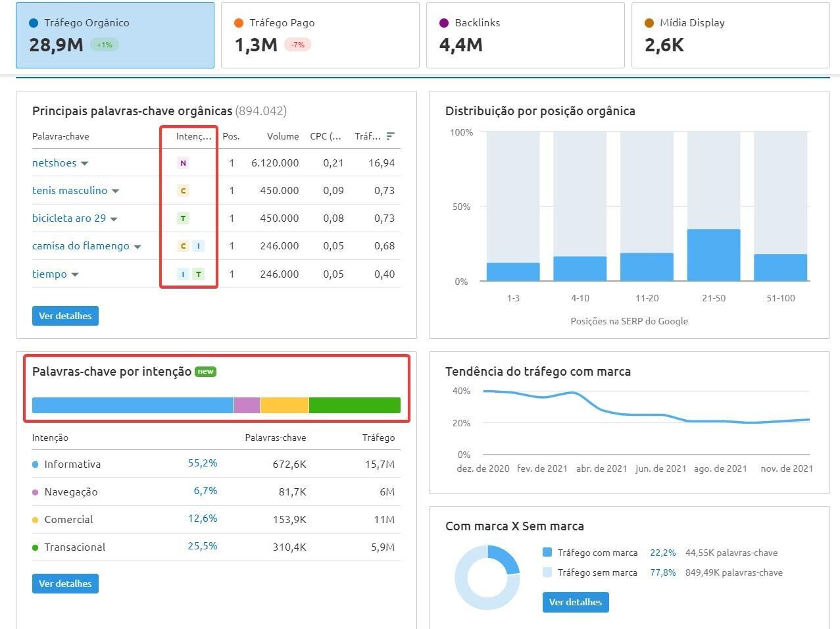Open the camisa do flamengo dropdown arrow
This screenshot has height=629, width=840.
pyautogui.click(x=137, y=247)
